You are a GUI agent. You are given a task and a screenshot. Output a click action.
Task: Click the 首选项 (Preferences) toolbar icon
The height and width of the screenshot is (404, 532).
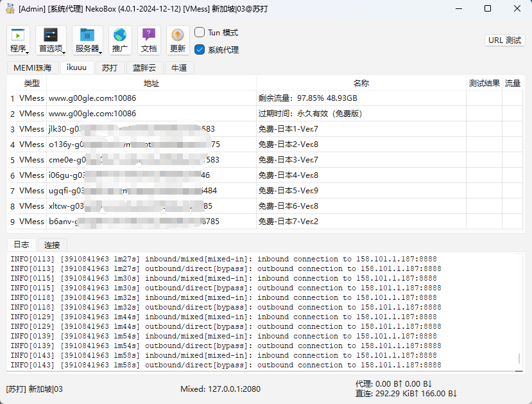[x=51, y=35]
